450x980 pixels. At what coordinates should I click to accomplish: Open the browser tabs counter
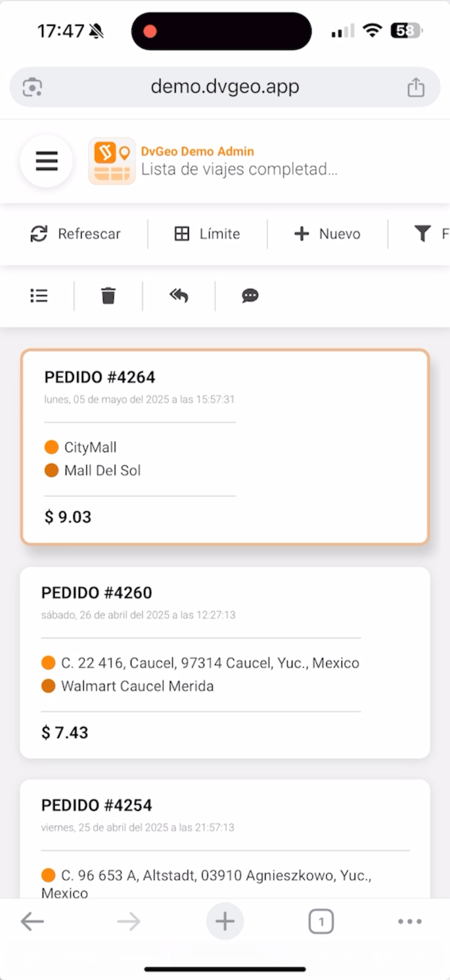tap(321, 921)
